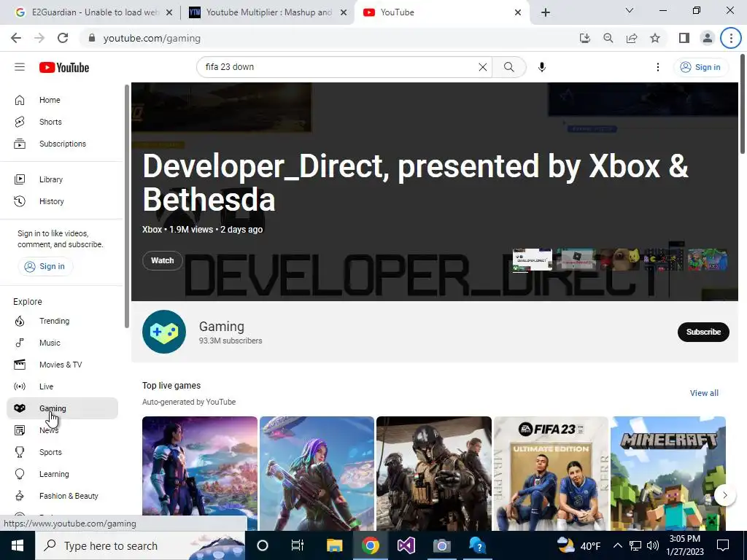Viewport: 747px width, 560px height.
Task: Click View all for Top live games
Action: coord(704,393)
